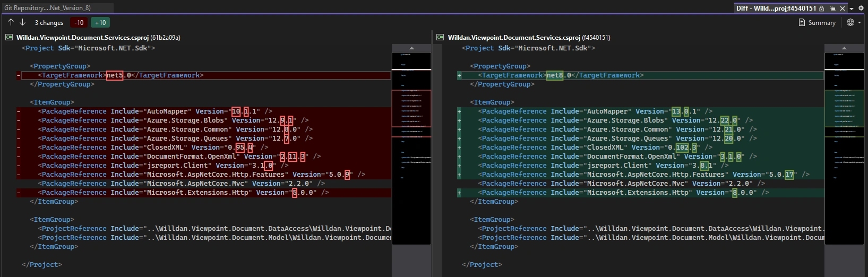The width and height of the screenshot is (868, 277).
Task: Expand the diff settings dropdown arrow
Action: (x=860, y=23)
